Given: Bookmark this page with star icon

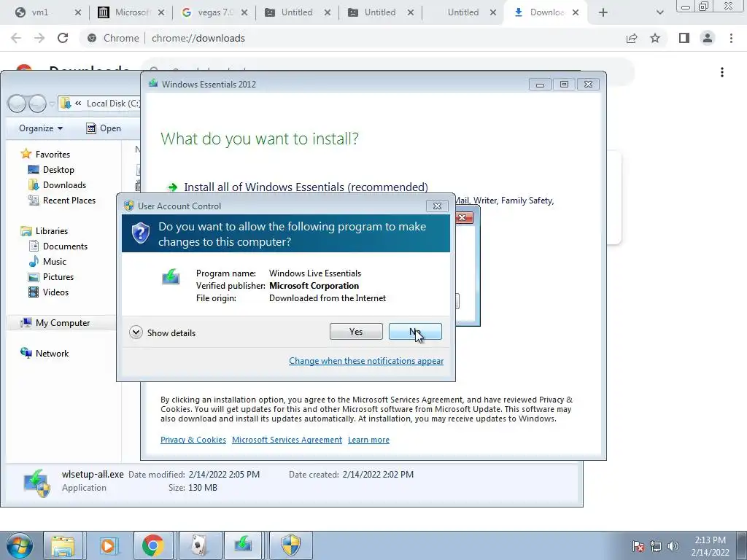Looking at the screenshot, I should 655,38.
